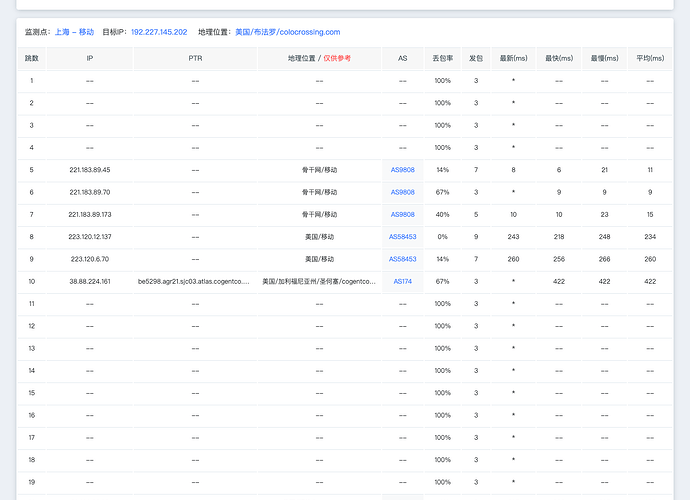Open the 上海 – 移动 monitoring point link
690x500 pixels.
pyautogui.click(x=74, y=32)
